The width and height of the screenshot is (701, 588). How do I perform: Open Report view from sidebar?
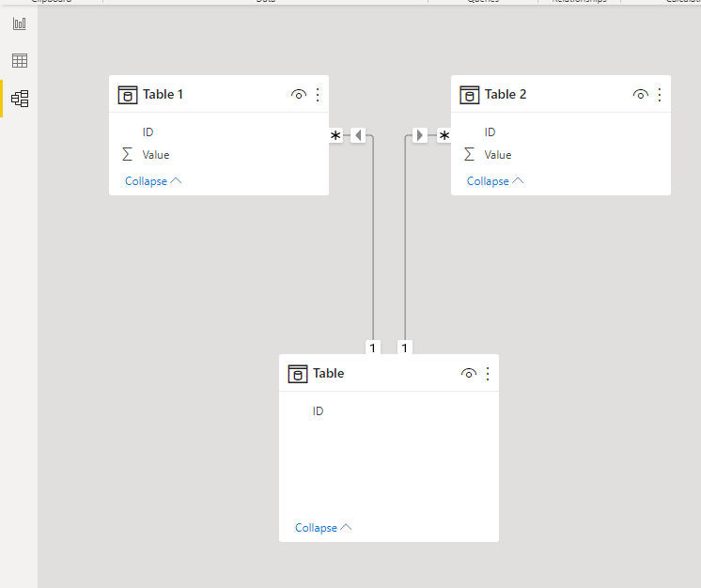[19, 23]
